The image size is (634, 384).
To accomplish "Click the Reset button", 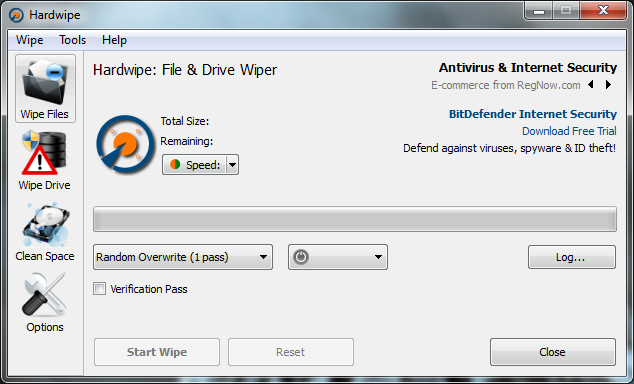I will tap(291, 352).
